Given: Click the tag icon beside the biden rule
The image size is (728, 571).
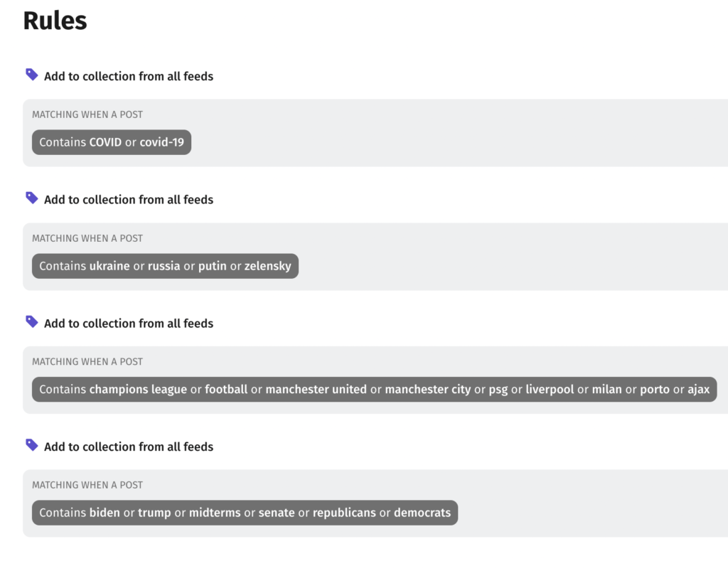Looking at the screenshot, I should [x=31, y=445].
